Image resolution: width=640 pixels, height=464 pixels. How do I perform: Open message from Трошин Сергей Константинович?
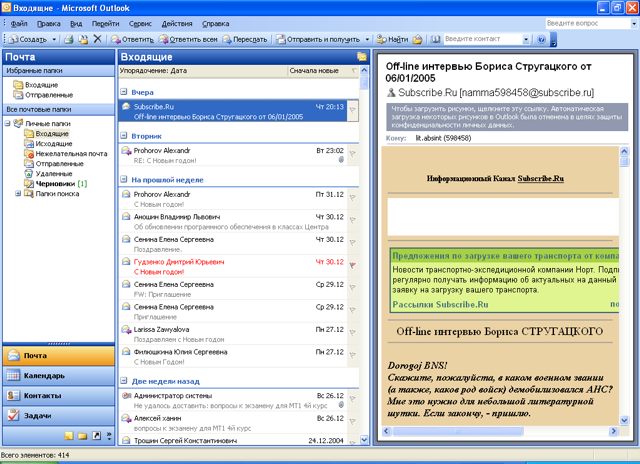(233, 440)
